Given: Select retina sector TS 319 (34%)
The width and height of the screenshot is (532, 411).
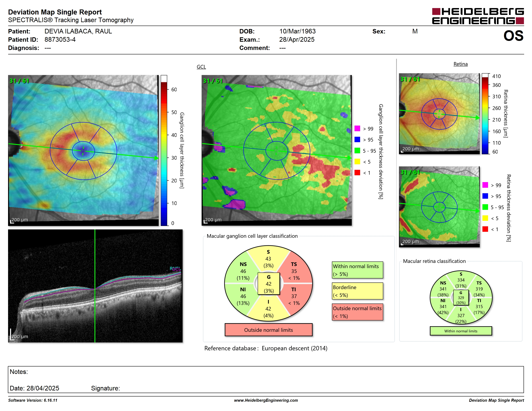Looking at the screenshot, I should (479, 289).
